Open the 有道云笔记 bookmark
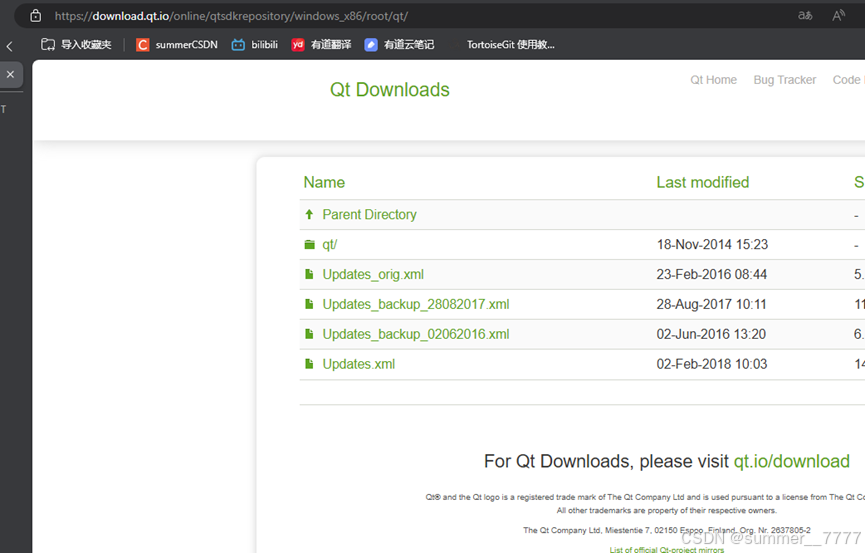 click(x=399, y=45)
